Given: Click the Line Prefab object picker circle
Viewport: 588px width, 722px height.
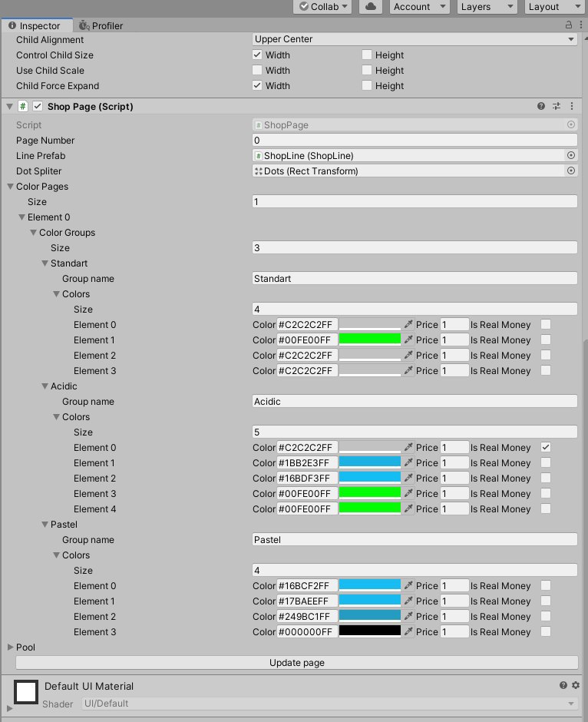Looking at the screenshot, I should [x=571, y=155].
